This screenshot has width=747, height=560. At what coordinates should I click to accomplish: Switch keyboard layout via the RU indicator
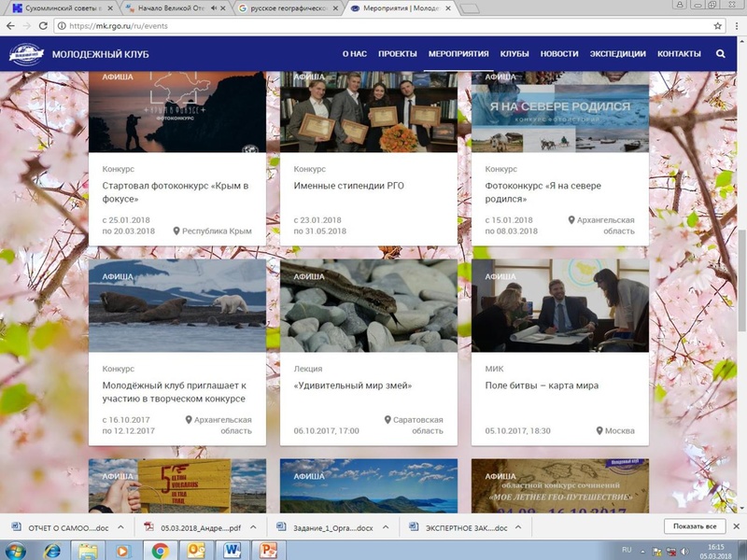pos(628,549)
